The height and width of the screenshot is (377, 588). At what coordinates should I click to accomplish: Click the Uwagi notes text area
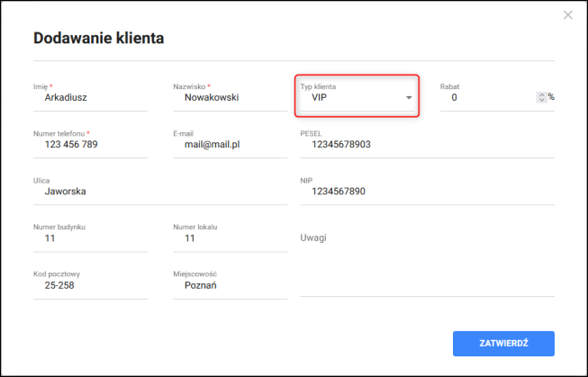tap(427, 263)
